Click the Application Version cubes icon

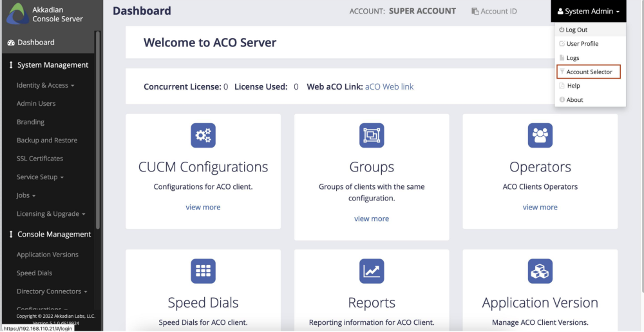pyautogui.click(x=540, y=271)
